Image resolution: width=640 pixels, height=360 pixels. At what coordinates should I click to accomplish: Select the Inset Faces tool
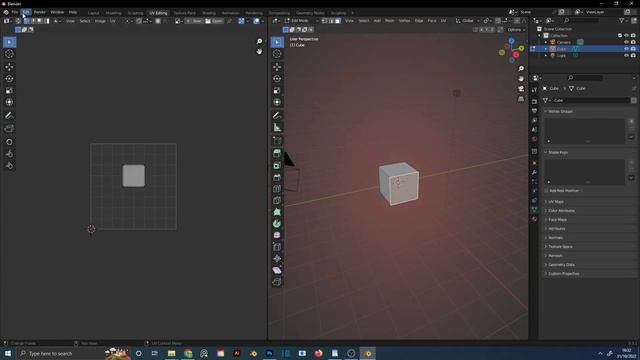pyautogui.click(x=277, y=165)
